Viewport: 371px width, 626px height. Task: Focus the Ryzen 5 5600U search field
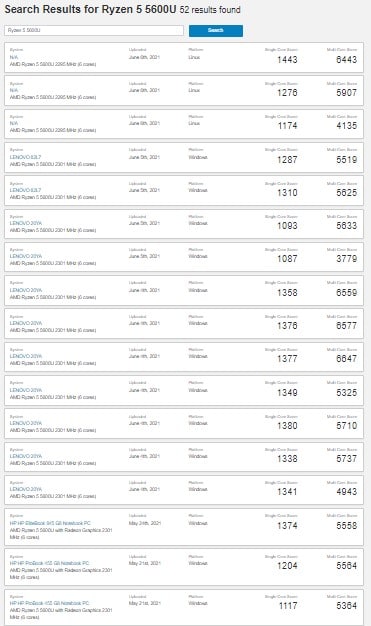[94, 30]
